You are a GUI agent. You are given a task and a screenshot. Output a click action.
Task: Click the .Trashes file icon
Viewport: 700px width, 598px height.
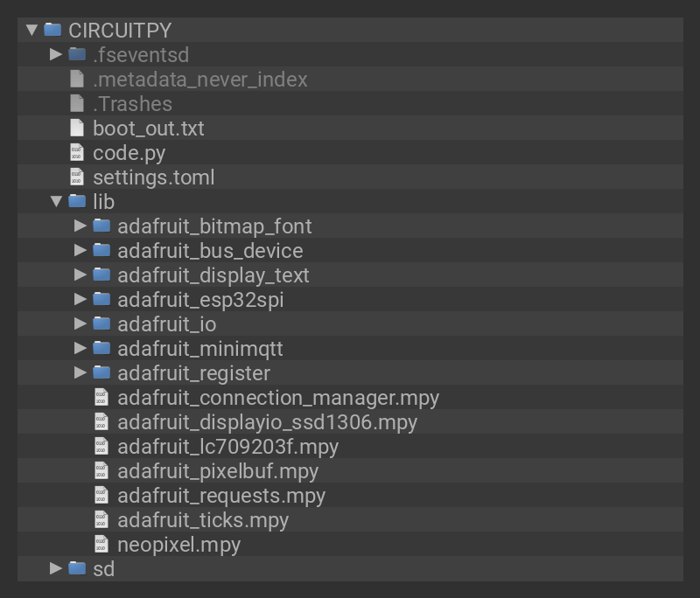tap(77, 103)
